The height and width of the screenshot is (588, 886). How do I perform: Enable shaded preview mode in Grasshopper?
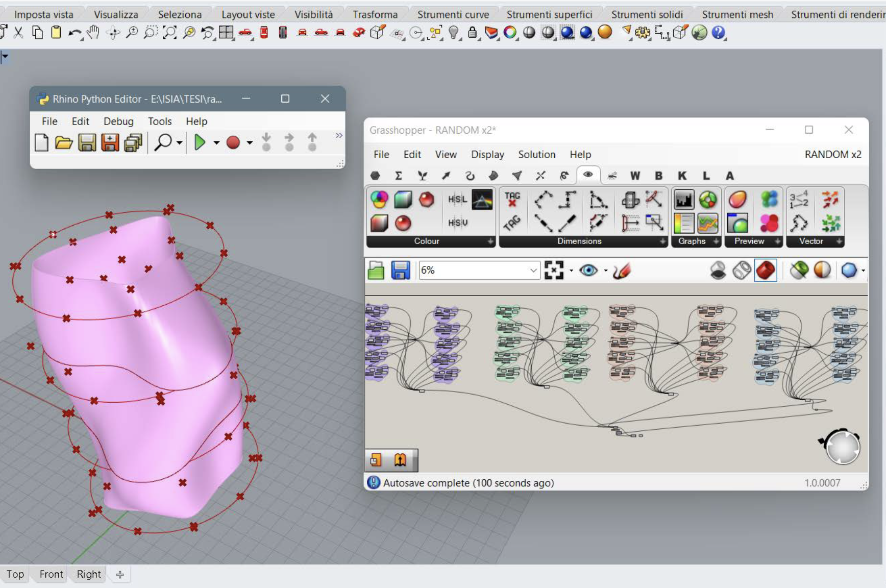[766, 271]
